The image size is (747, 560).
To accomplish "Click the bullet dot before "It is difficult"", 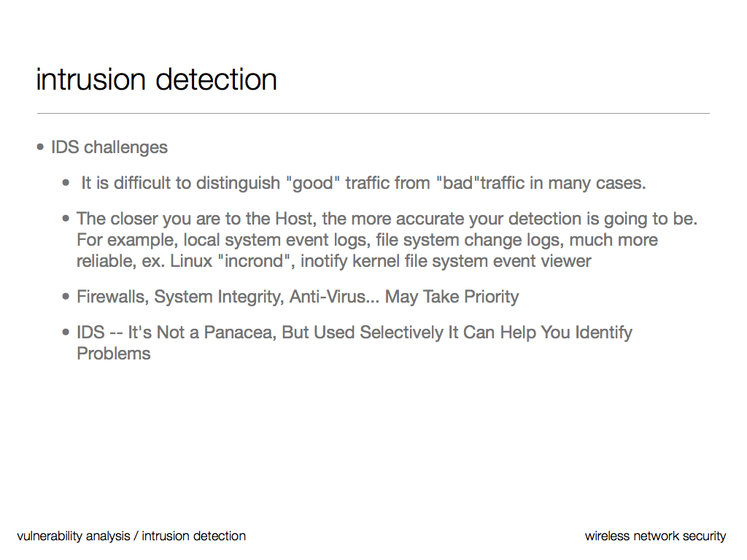I will (x=67, y=183).
